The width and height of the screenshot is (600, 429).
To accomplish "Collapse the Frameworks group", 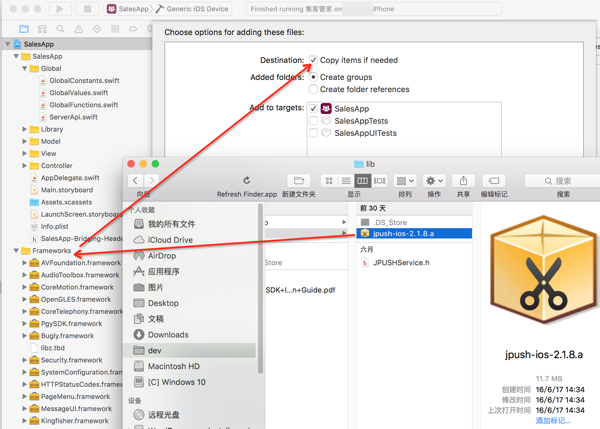I will pos(16,251).
